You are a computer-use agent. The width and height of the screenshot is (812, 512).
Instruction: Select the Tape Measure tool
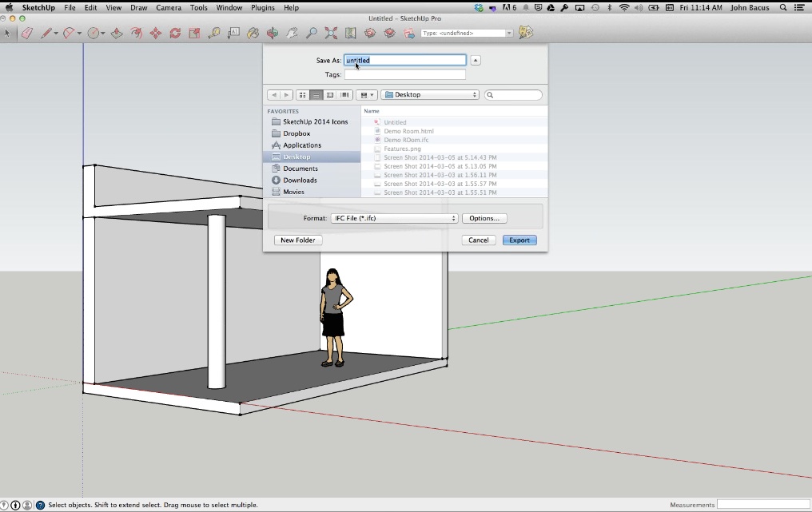pos(214,33)
